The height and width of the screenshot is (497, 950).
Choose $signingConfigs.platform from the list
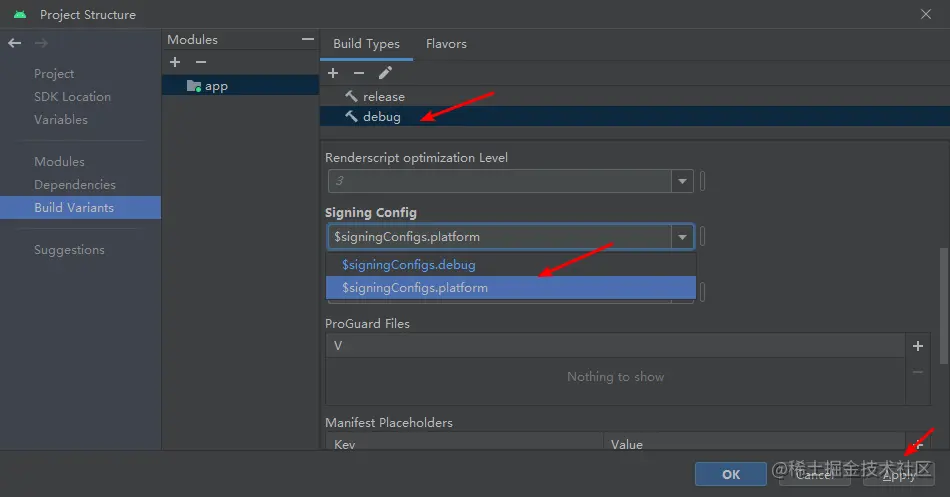[x=511, y=288]
